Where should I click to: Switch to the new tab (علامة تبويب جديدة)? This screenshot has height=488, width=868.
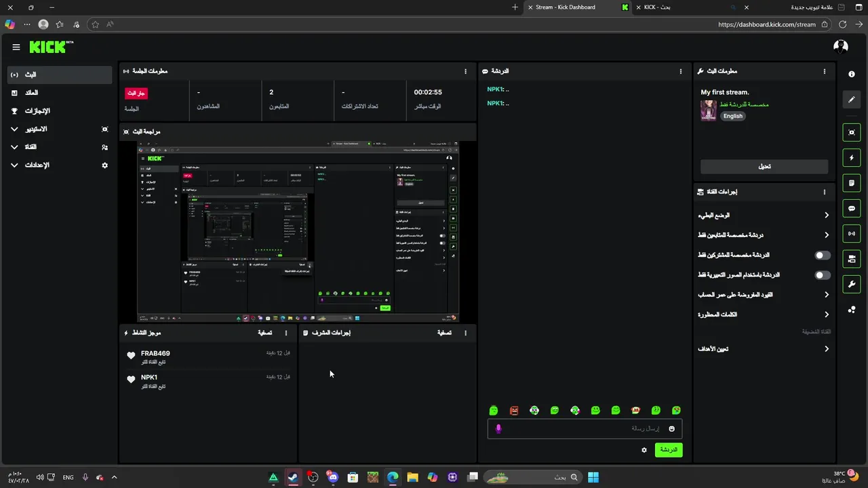(802, 7)
